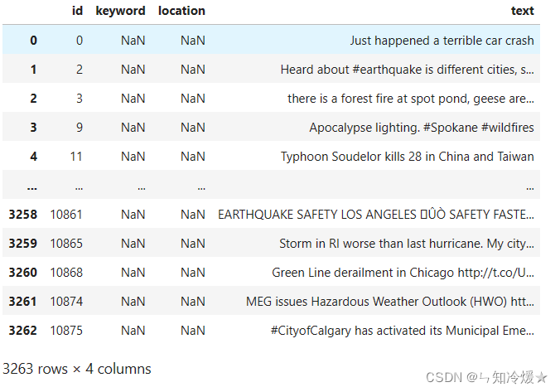Click the "keyword" column header
This screenshot has width=560, height=392.
120,11
